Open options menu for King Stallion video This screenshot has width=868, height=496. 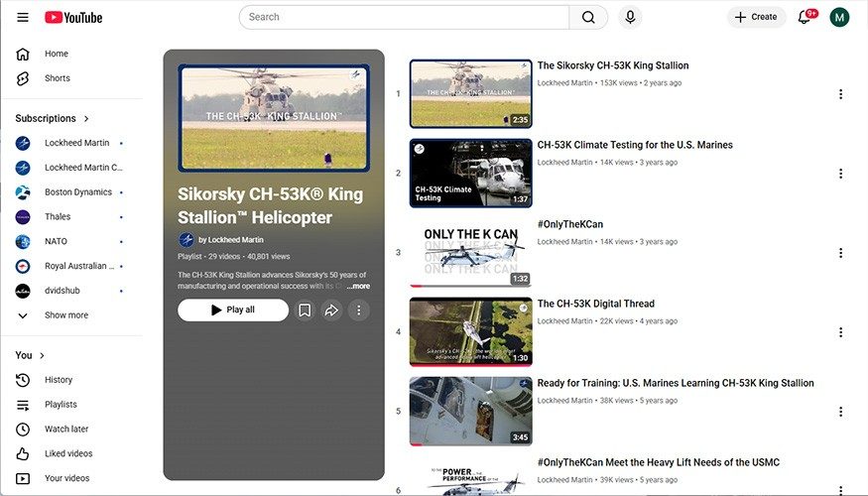tap(840, 94)
